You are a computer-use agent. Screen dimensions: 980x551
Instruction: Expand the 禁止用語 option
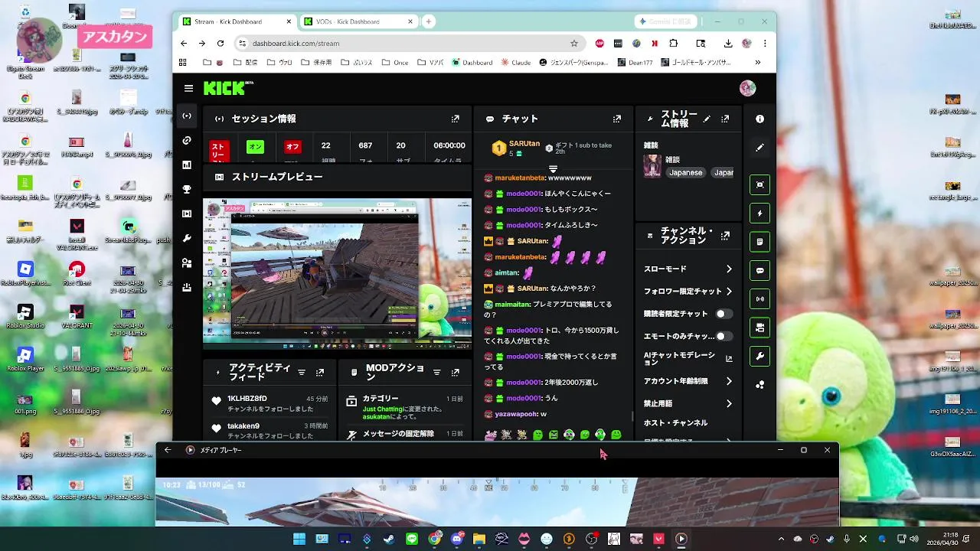[x=729, y=403]
